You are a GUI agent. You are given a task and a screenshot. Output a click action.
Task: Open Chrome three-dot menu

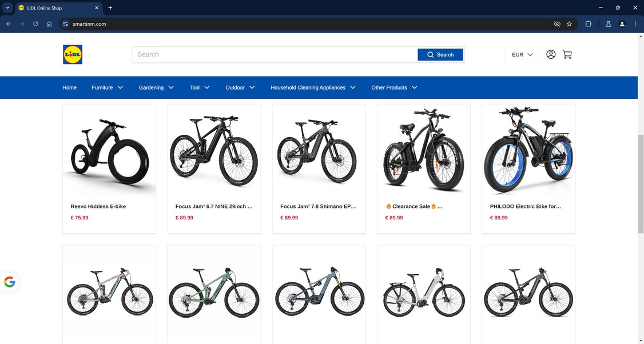coord(636,24)
